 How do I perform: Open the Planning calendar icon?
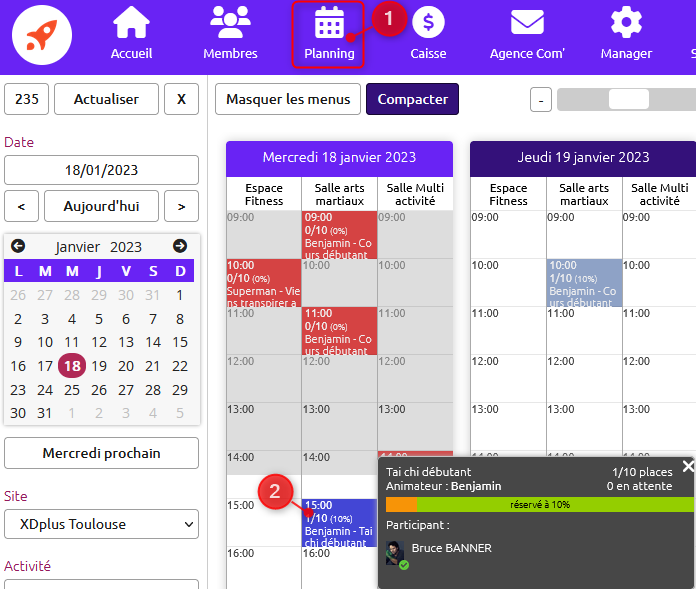329,22
